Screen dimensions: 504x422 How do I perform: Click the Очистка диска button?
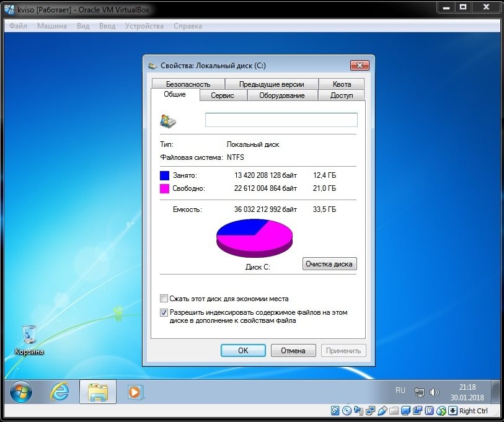pos(329,264)
